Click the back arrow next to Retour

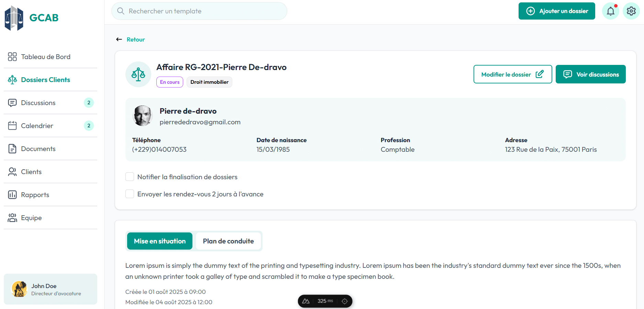[119, 39]
